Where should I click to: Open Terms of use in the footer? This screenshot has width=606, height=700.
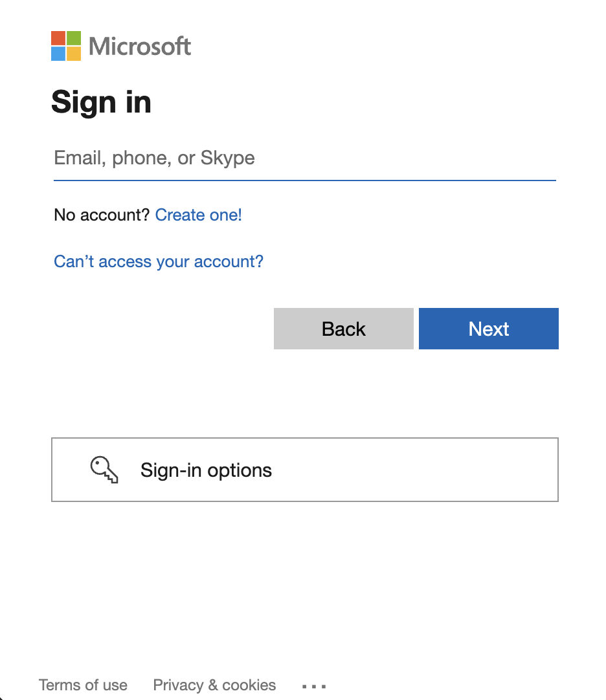coord(83,685)
